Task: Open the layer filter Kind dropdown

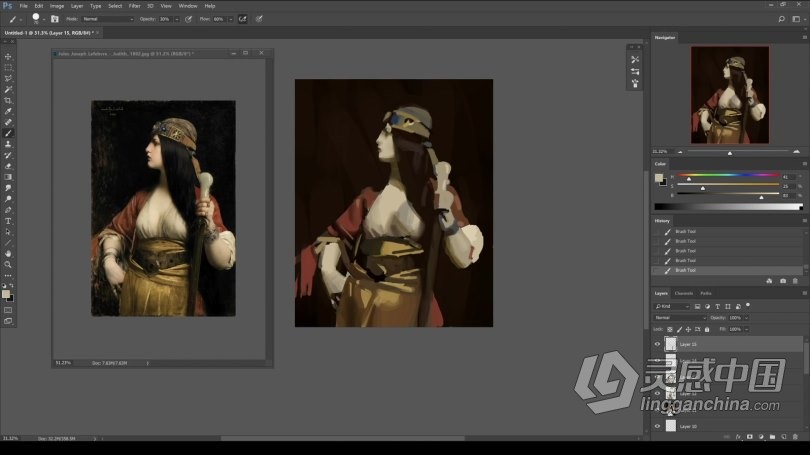Action: click(x=672, y=306)
